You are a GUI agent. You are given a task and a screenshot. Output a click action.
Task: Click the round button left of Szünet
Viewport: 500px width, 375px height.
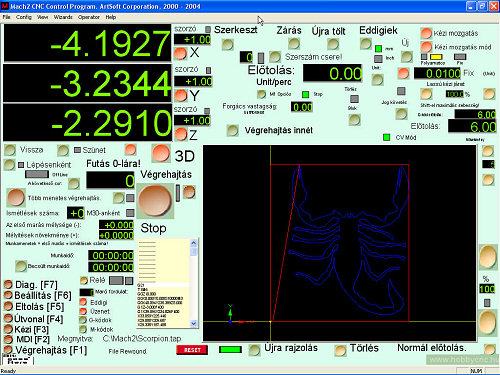63,151
